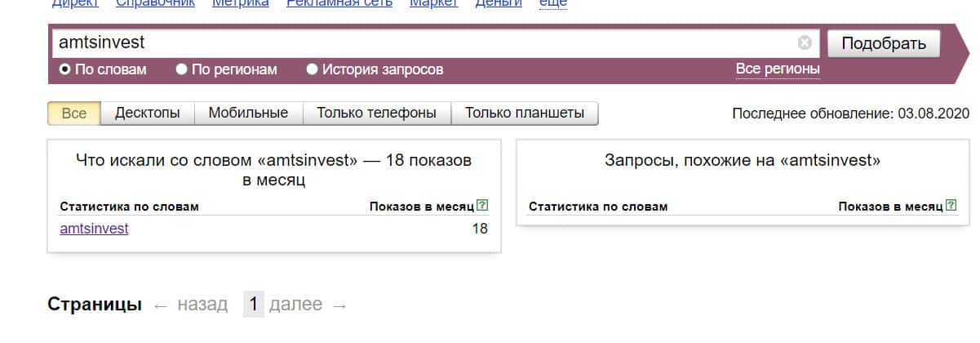980x343 pixels.
Task: Select the История запросов radio option
Action: [x=375, y=69]
